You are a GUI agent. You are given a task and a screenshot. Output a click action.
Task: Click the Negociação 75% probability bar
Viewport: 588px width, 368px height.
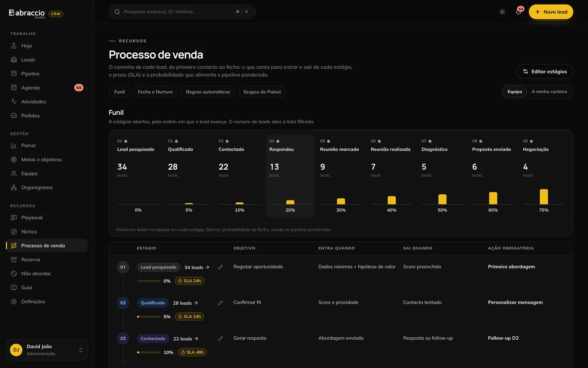[544, 197]
